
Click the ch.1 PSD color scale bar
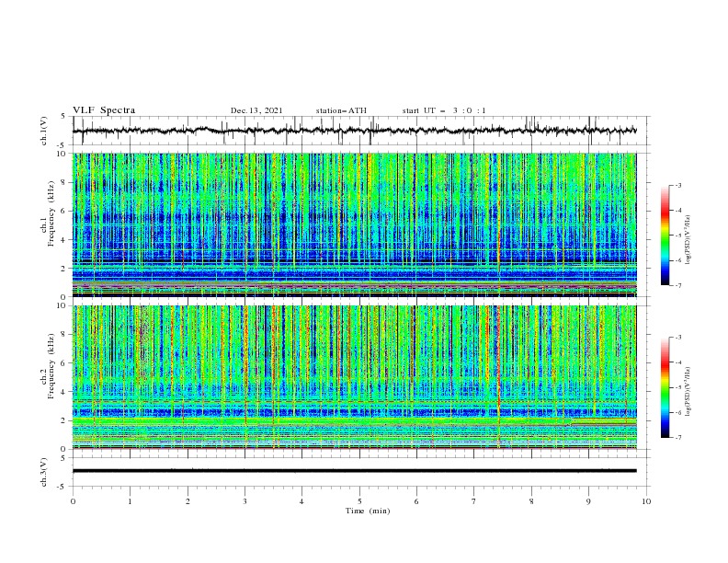tap(665, 236)
